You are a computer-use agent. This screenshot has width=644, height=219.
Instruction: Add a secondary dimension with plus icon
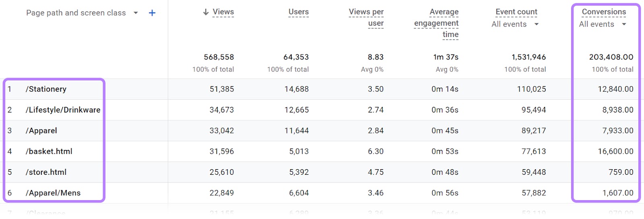coord(152,13)
